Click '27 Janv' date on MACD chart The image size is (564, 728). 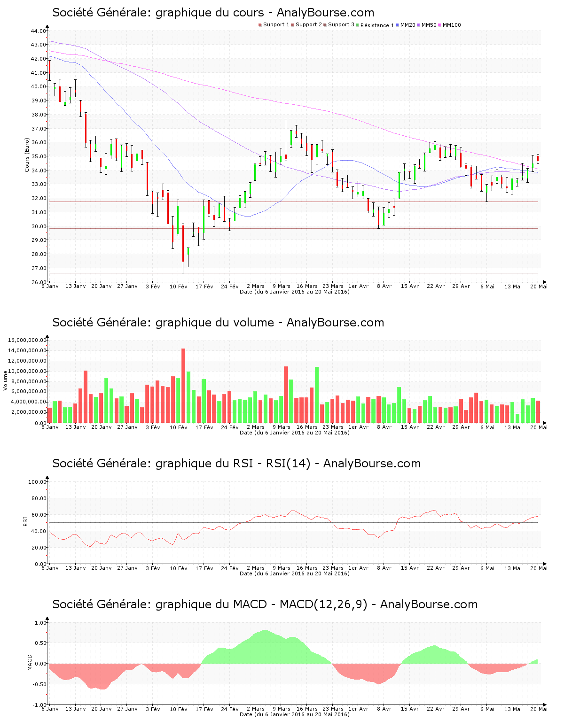(127, 709)
